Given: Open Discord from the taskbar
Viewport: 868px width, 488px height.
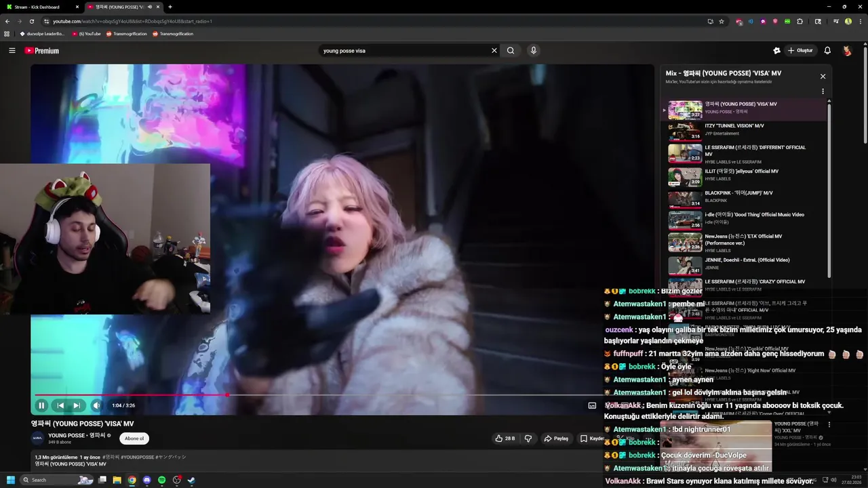Looking at the screenshot, I should (x=147, y=480).
